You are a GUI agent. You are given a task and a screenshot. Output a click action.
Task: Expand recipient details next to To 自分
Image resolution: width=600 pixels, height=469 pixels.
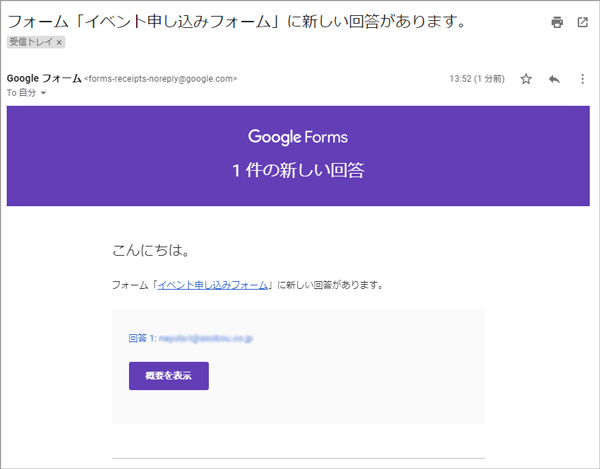[x=43, y=93]
